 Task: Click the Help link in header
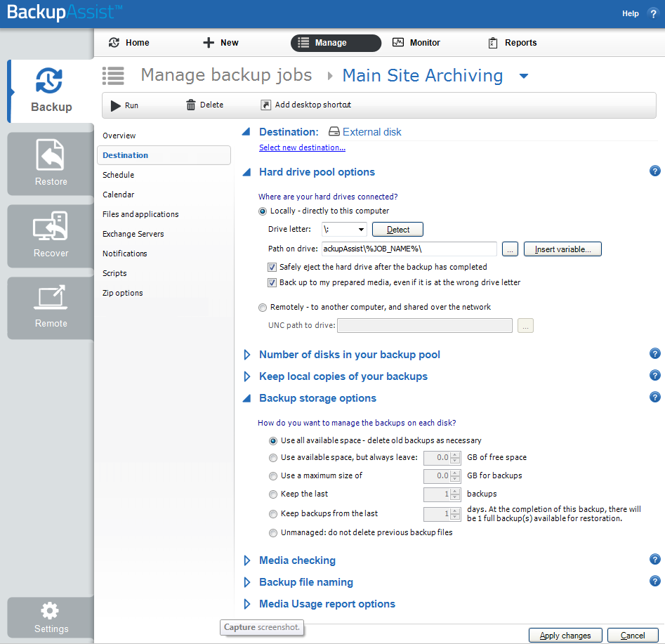click(630, 13)
